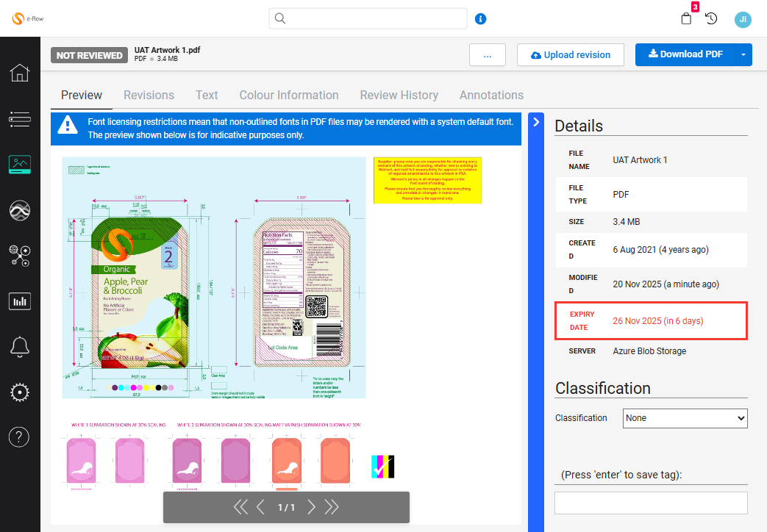Click the Upload revision button
The height and width of the screenshot is (532, 767).
pyautogui.click(x=570, y=55)
